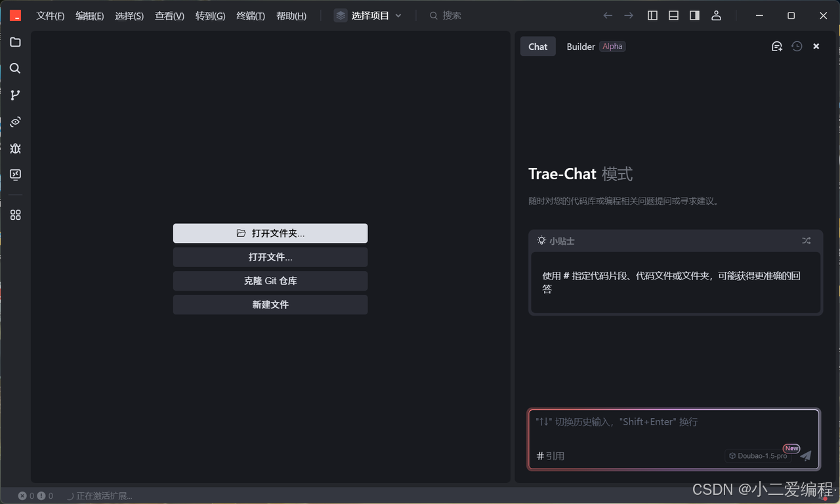Go back with the left arrow
Screen dimensions: 840x504
click(608, 15)
